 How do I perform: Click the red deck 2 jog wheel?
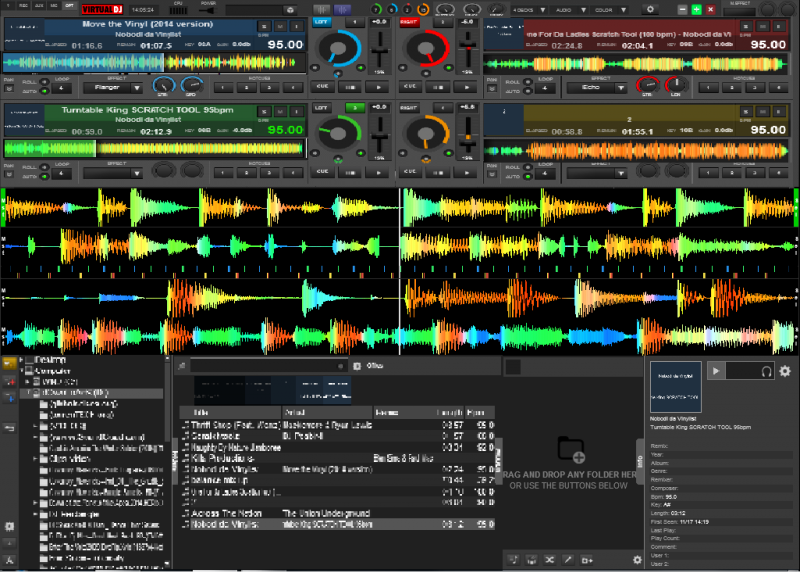[426, 49]
